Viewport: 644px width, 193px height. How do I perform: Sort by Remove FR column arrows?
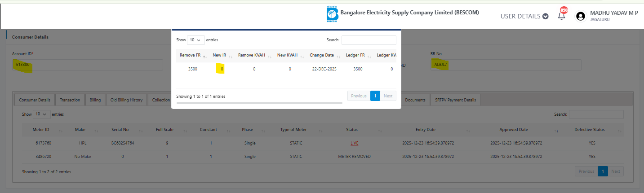205,56
